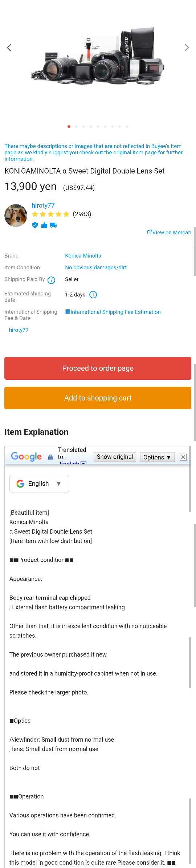The width and height of the screenshot is (196, 868).
Task: Click Add to shopping cart button
Action: point(98,398)
